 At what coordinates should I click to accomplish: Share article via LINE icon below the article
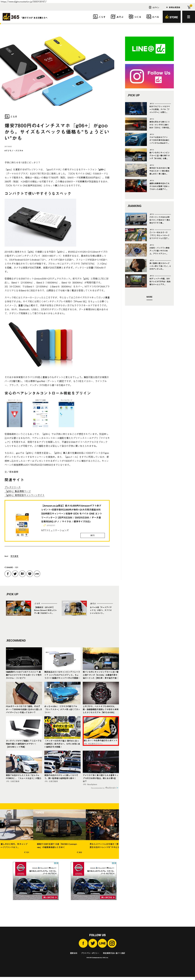point(37,574)
